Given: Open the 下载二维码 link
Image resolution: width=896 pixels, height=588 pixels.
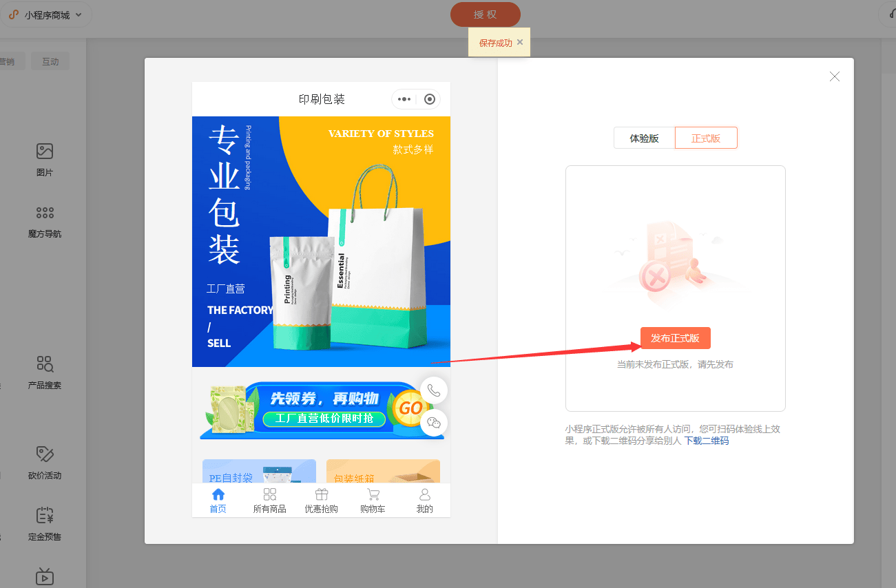Looking at the screenshot, I should (706, 441).
